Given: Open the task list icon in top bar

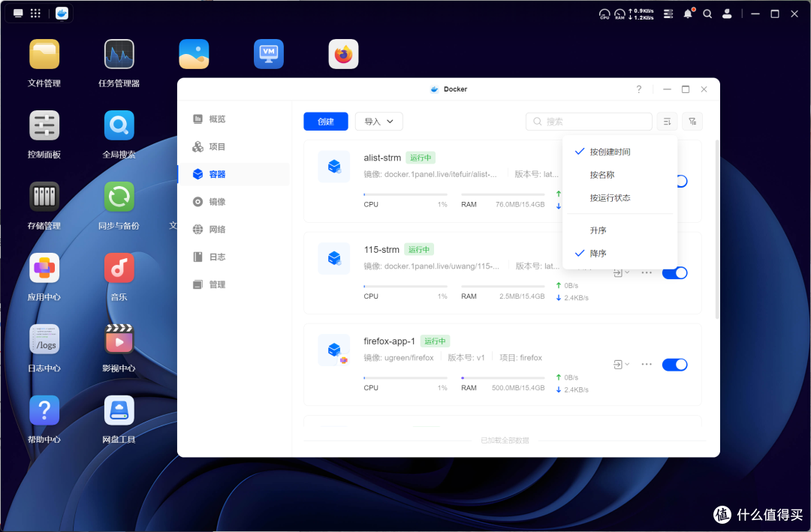Looking at the screenshot, I should (x=668, y=14).
